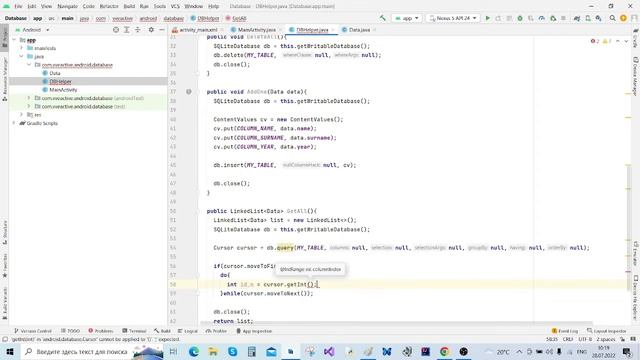Click the GetAll breadcrumb in navigation bar
Screen dimensions: 640x360
pos(236,18)
